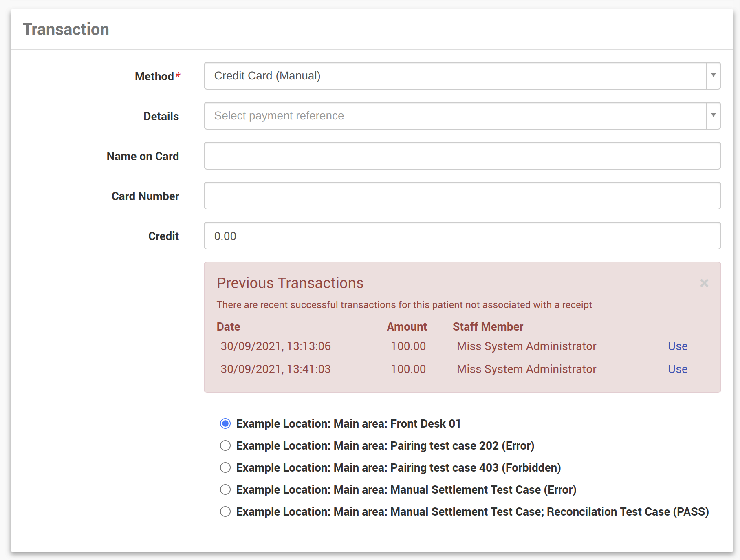Select Pairing test case 202 (Error)
The image size is (740, 560).
(225, 445)
